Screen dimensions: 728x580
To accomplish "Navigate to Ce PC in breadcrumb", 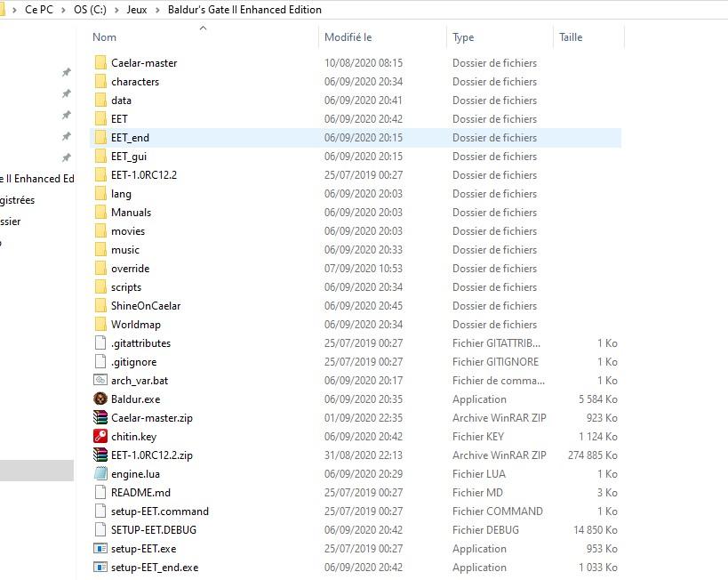I will coord(39,9).
